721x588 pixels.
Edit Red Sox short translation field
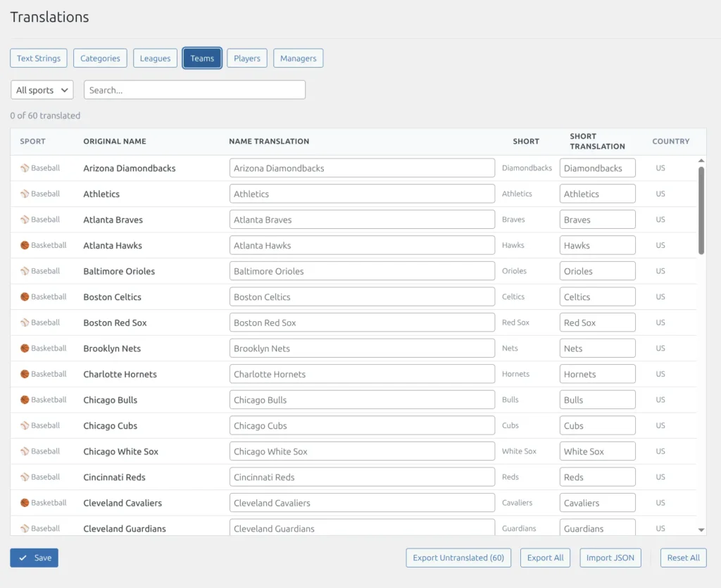point(598,323)
